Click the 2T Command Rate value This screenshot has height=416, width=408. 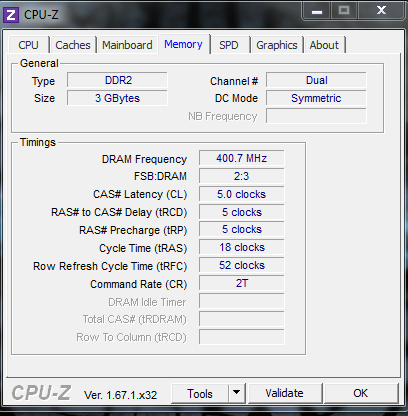pyautogui.click(x=242, y=283)
